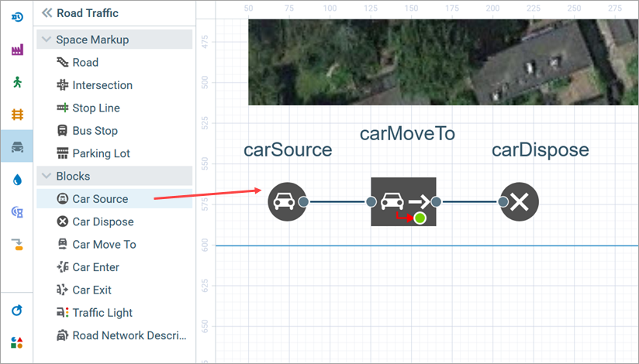Choose the Traffic Light block
Viewport: 639px width, 364px height.
point(102,313)
